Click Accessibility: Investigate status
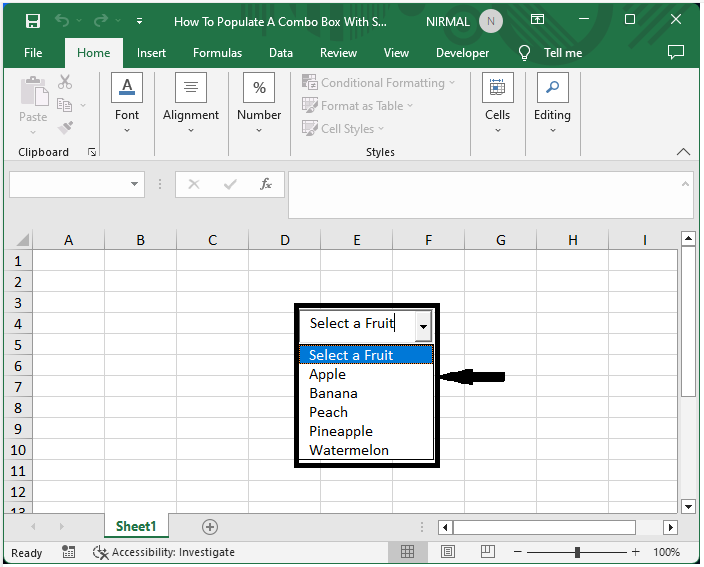704x567 pixels. [163, 552]
